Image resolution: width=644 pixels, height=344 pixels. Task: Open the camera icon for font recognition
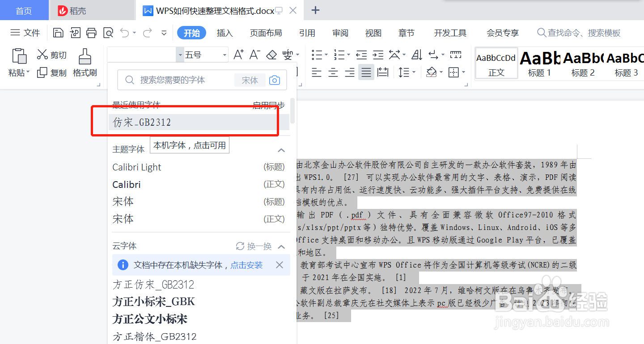[274, 80]
